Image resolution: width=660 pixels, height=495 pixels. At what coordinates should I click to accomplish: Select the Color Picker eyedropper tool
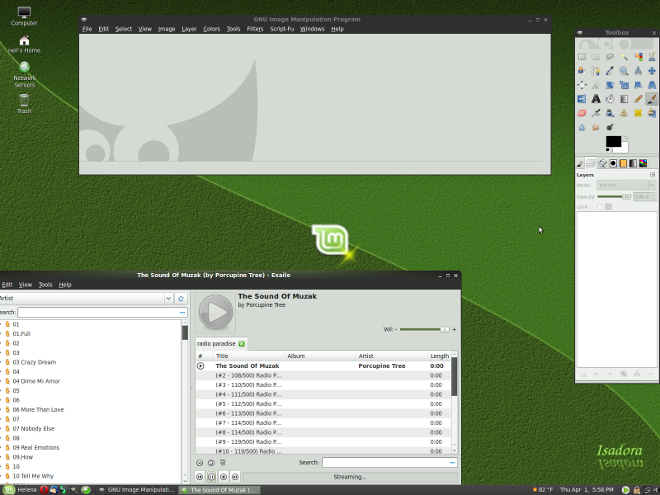pos(610,71)
